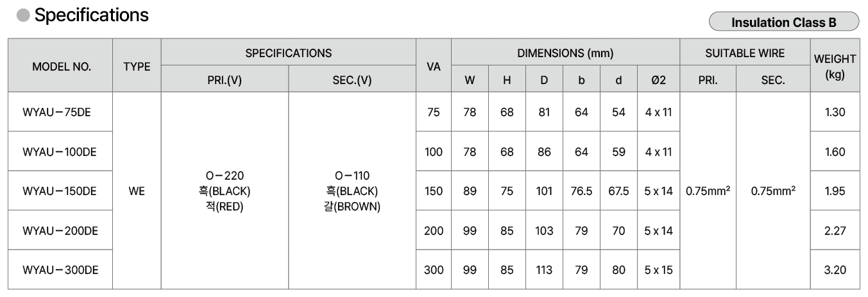The width and height of the screenshot is (868, 297).
Task: Click the Ø2 dimension column header
Action: pos(658,80)
